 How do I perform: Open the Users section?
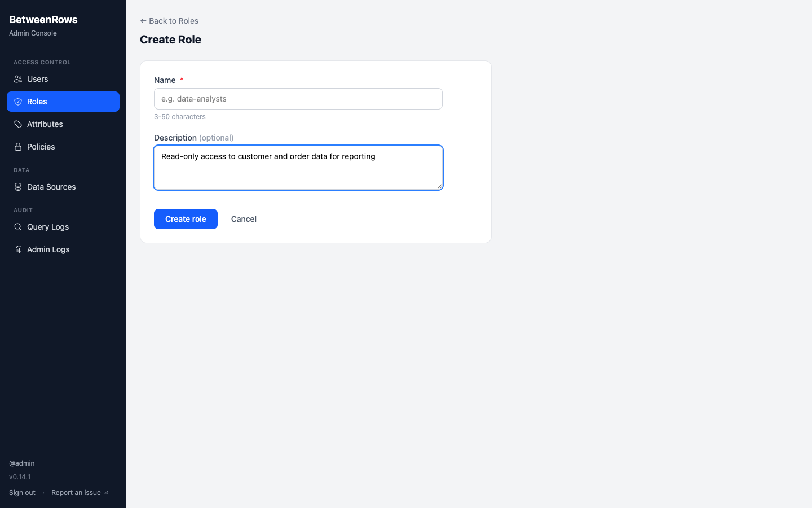tap(37, 79)
